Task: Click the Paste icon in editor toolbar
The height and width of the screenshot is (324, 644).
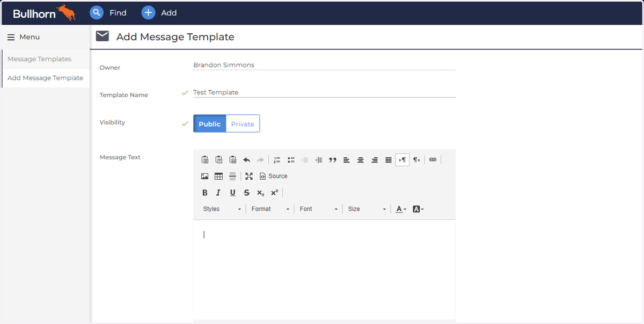Action: click(205, 160)
